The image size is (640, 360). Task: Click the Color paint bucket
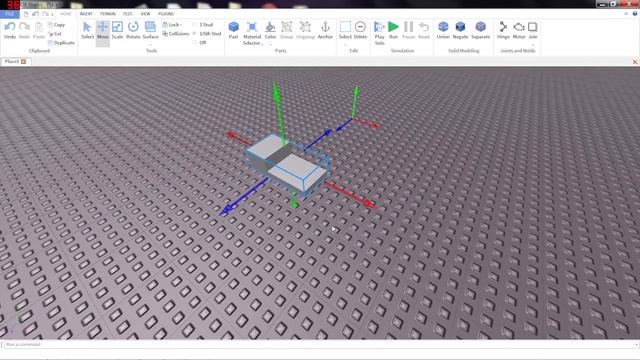270,31
